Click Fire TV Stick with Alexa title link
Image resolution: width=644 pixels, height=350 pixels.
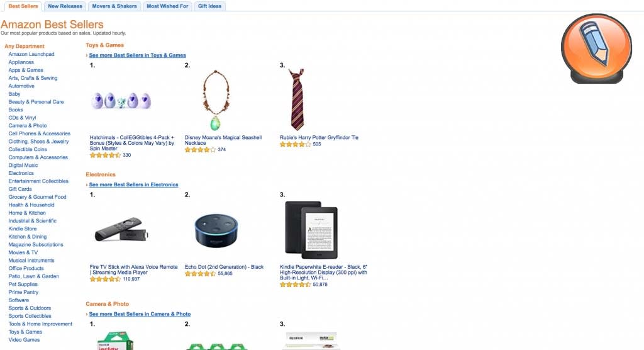point(133,269)
